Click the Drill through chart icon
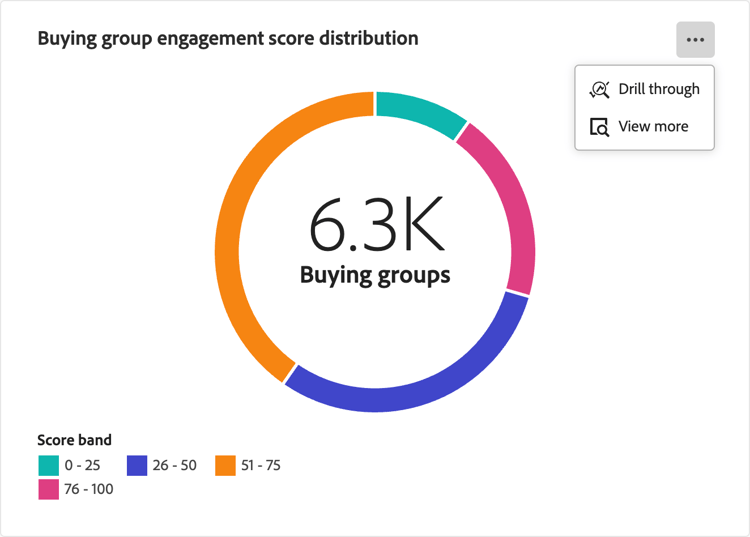This screenshot has height=537, width=750. 599,89
